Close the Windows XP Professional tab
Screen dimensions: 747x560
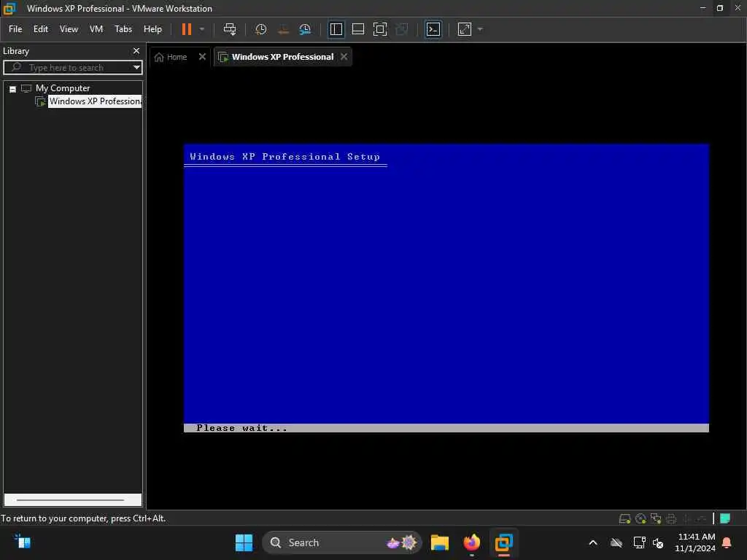344,57
